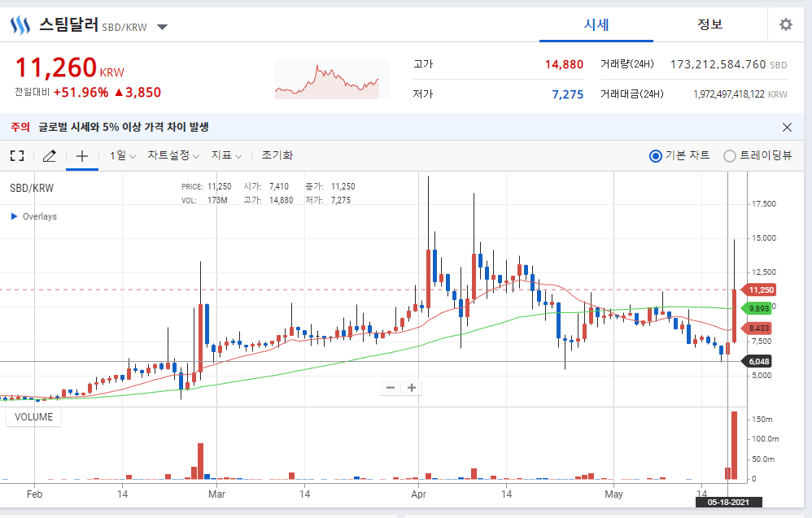Click the SBD/KRW chart symbol label
The width and height of the screenshot is (812, 518).
point(32,188)
